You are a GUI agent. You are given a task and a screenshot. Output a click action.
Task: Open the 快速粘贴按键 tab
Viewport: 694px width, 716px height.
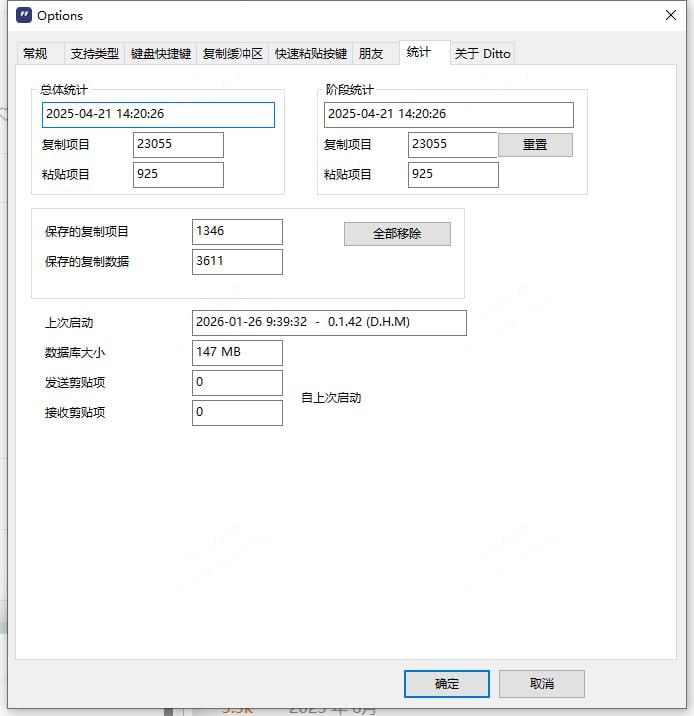click(x=310, y=53)
